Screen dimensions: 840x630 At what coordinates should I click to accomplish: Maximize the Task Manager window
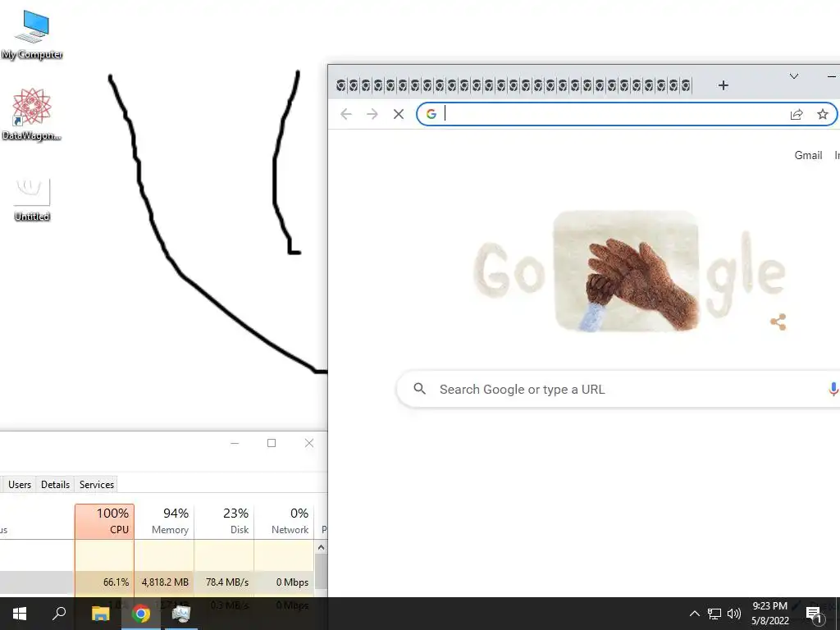pos(272,443)
